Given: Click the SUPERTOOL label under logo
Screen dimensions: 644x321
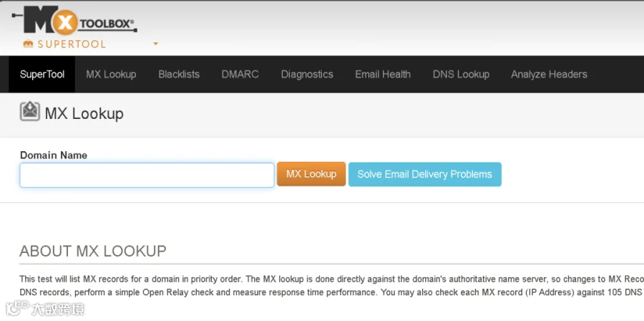Looking at the screenshot, I should [72, 44].
